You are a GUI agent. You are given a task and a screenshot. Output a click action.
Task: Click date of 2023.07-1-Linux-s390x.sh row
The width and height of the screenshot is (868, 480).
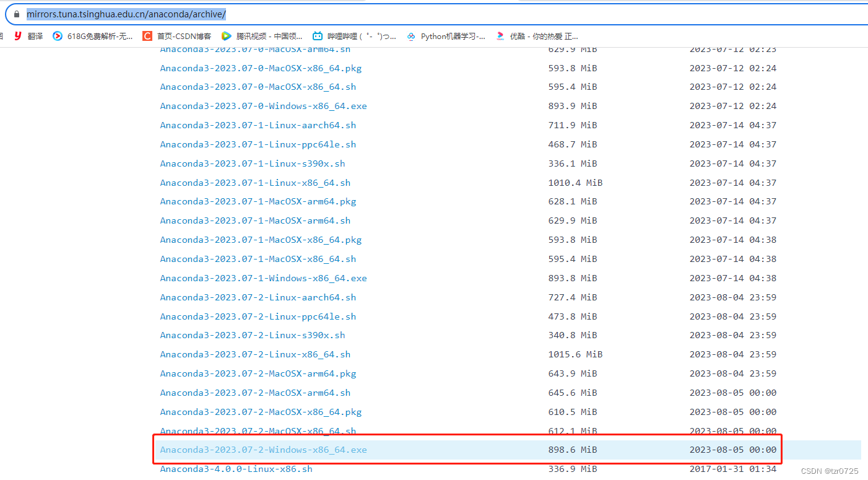coord(733,164)
